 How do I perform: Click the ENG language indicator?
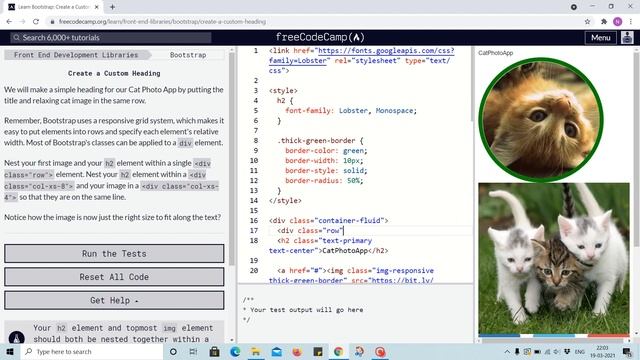(580, 351)
